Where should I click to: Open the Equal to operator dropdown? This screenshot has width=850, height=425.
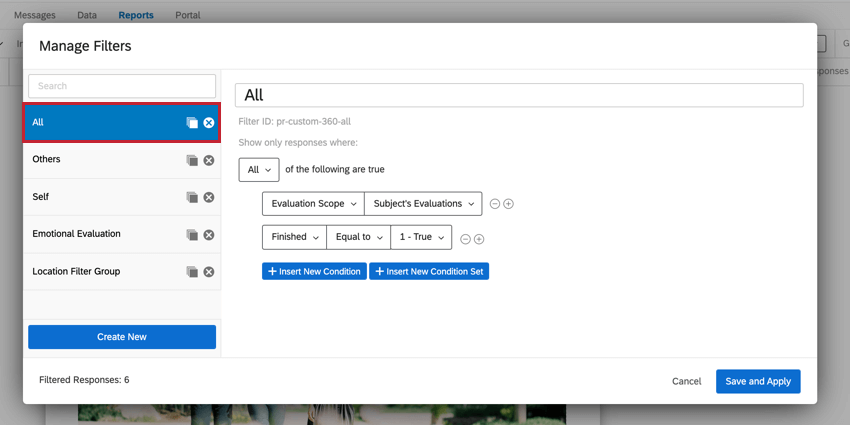[x=358, y=237]
